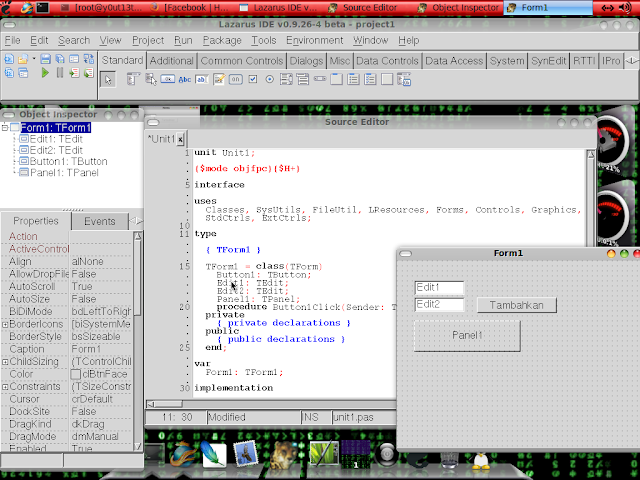Viewport: 640px width, 480px height.
Task: Select Edit2: TEdit in component tree
Action: pyautogui.click(x=56, y=150)
